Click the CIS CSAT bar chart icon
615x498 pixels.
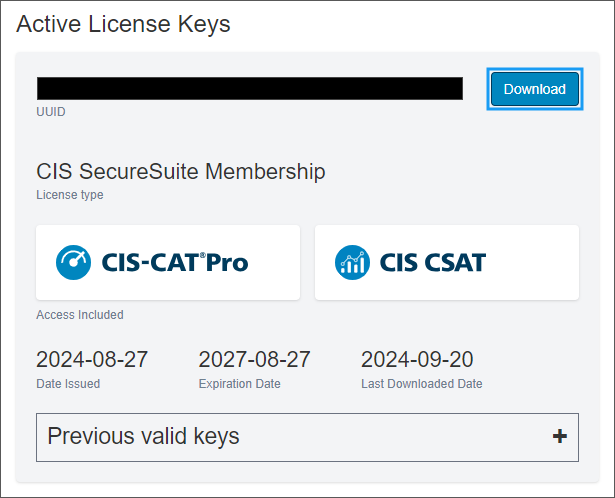353,262
